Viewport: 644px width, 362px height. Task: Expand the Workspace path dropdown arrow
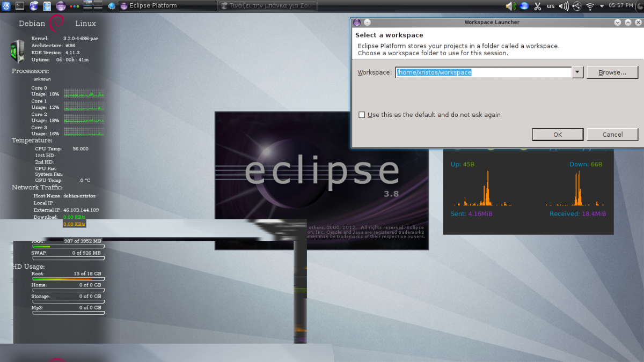[577, 72]
